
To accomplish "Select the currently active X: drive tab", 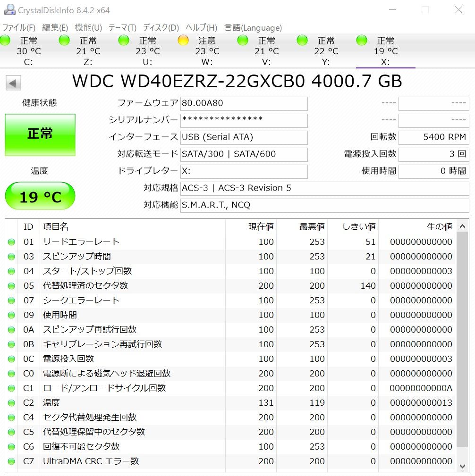I will tap(386, 51).
